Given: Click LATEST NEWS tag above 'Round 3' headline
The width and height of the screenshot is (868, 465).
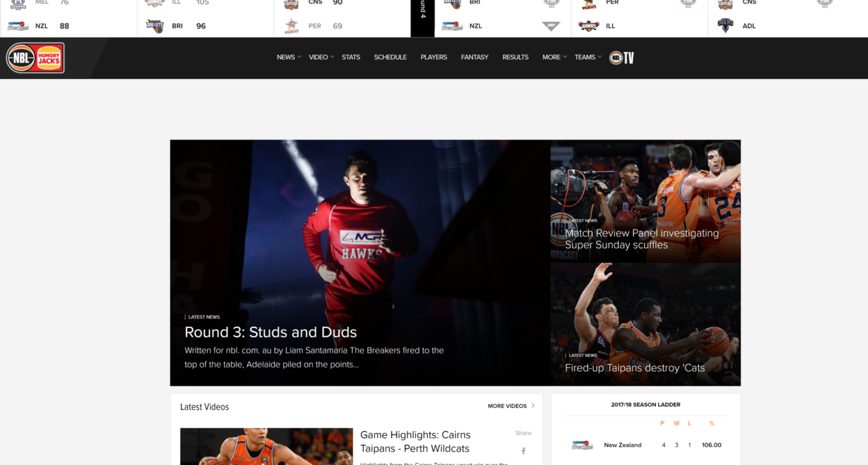Looking at the screenshot, I should (x=204, y=317).
